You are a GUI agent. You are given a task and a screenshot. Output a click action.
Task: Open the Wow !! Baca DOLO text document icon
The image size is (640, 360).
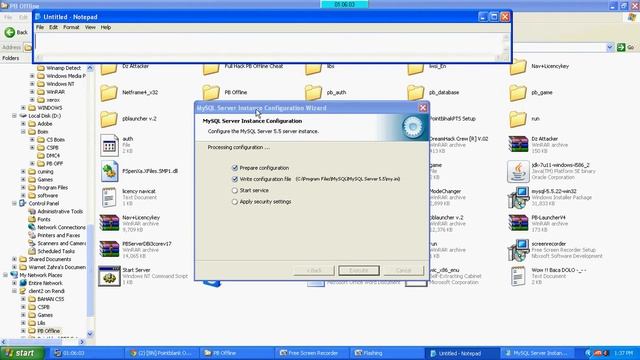coord(518,276)
